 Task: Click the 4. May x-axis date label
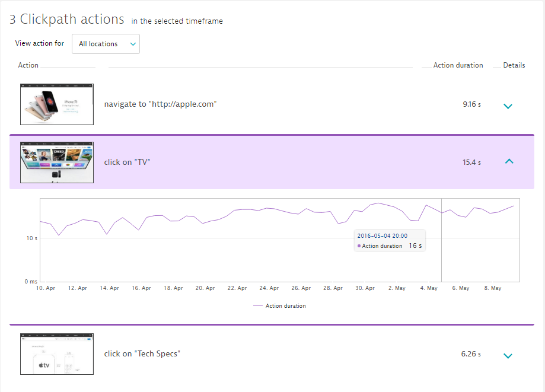[x=429, y=288]
